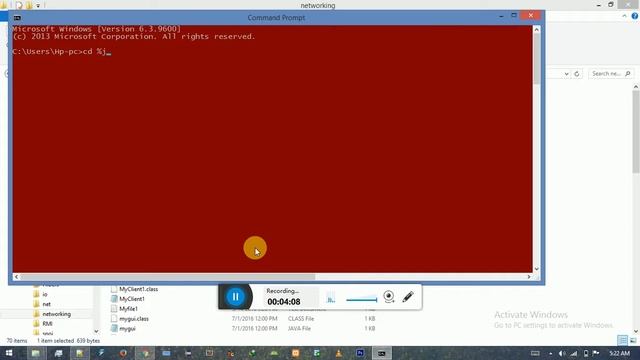Viewport: 640px width, 360px height.
Task: Minimize the Command Prompt window
Action: pos(501,16)
